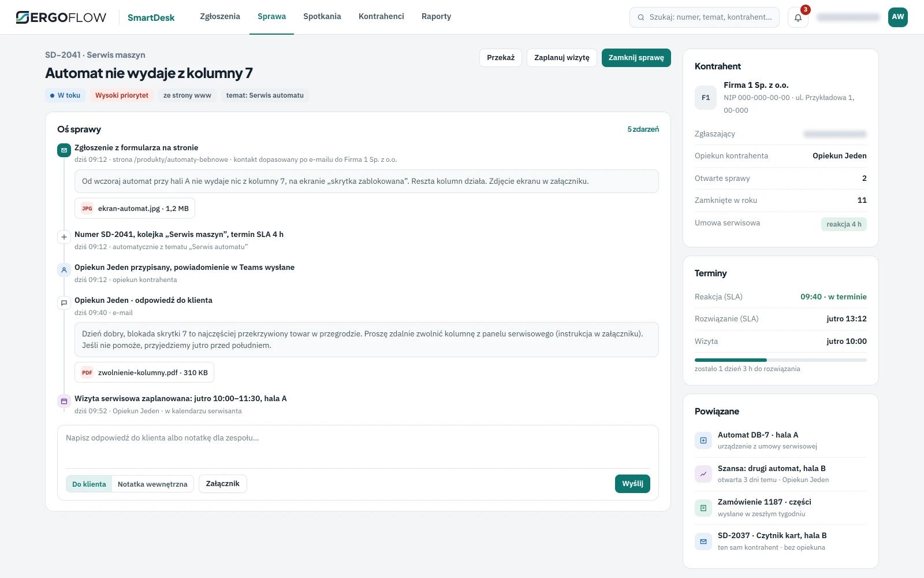This screenshot has height=578, width=924.
Task: Click the chart icon for Szansa: drugi automat
Action: pos(703,474)
